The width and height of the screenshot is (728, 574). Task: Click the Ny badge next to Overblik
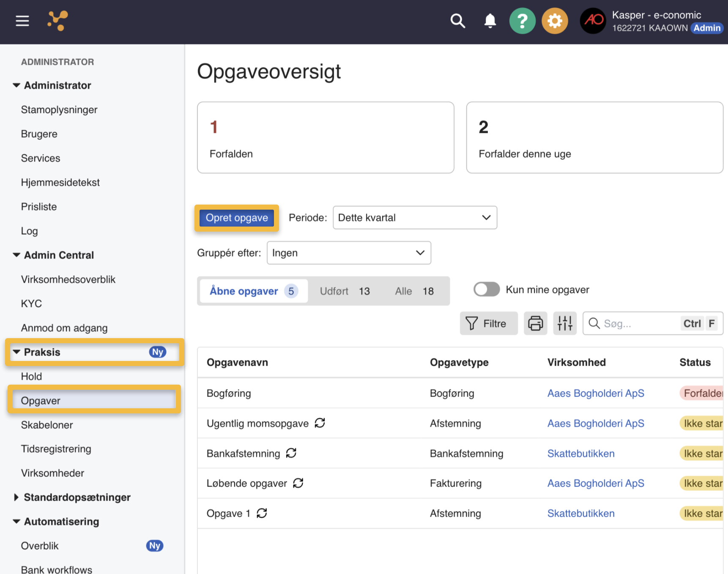point(155,546)
